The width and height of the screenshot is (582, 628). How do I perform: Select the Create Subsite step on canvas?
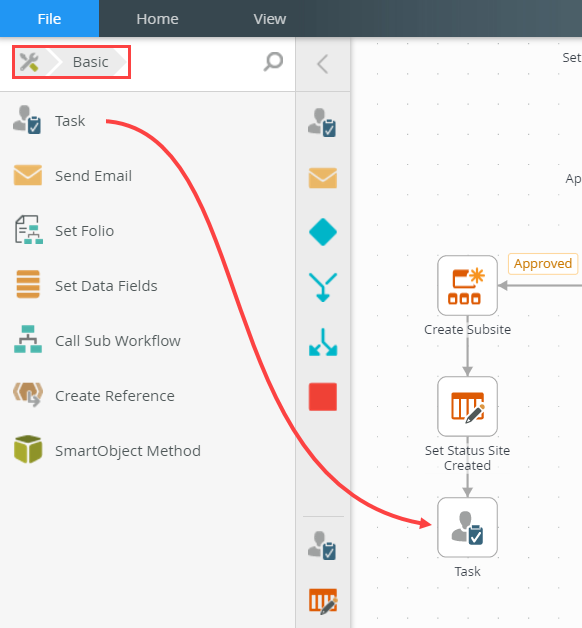click(x=467, y=286)
